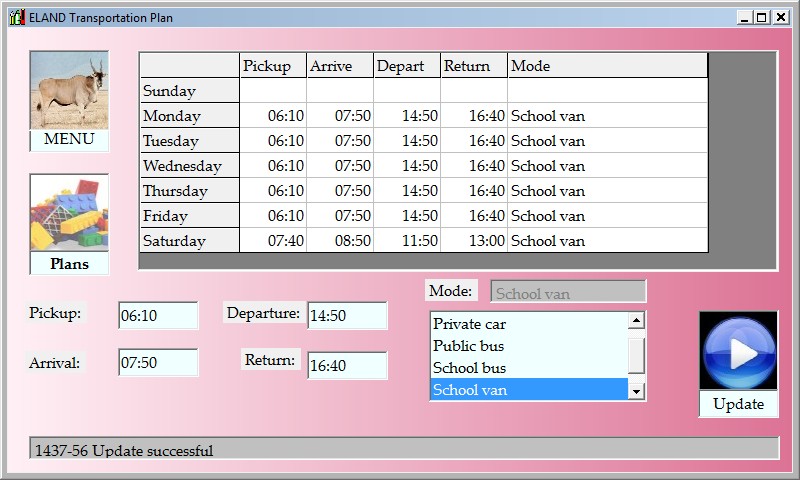Focus the Arrival time field
Screen dimensions: 800x480
tap(157, 363)
